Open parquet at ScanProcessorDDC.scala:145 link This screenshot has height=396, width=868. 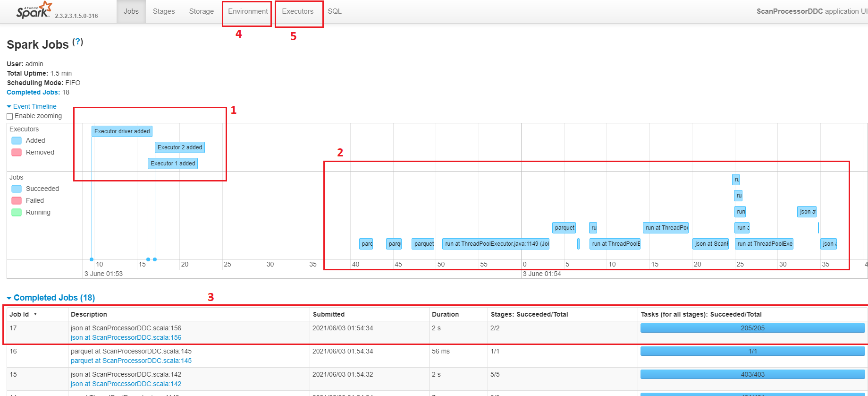(x=131, y=361)
